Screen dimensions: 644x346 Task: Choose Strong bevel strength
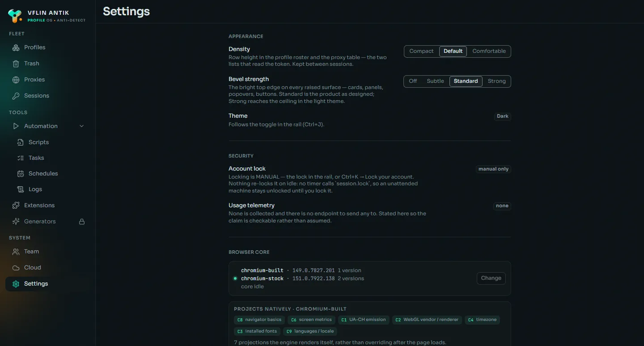[496, 81]
